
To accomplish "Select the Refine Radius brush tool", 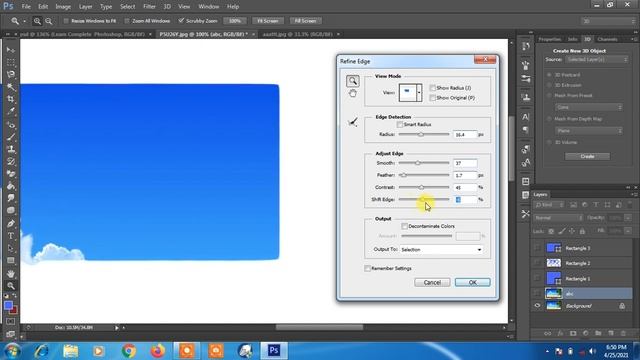I will tap(353, 122).
